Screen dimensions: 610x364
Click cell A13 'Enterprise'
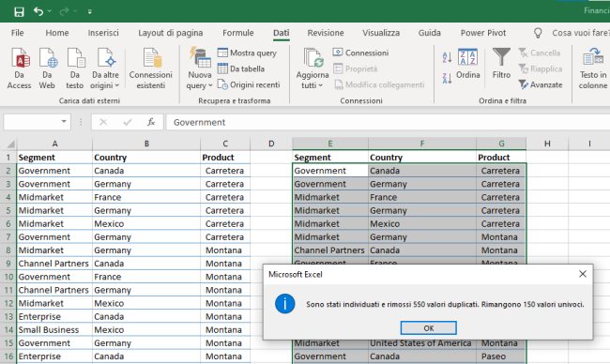pos(54,316)
